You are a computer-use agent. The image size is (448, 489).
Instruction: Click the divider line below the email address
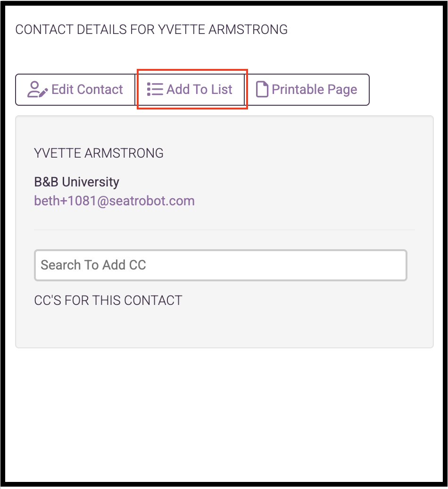[x=224, y=230]
